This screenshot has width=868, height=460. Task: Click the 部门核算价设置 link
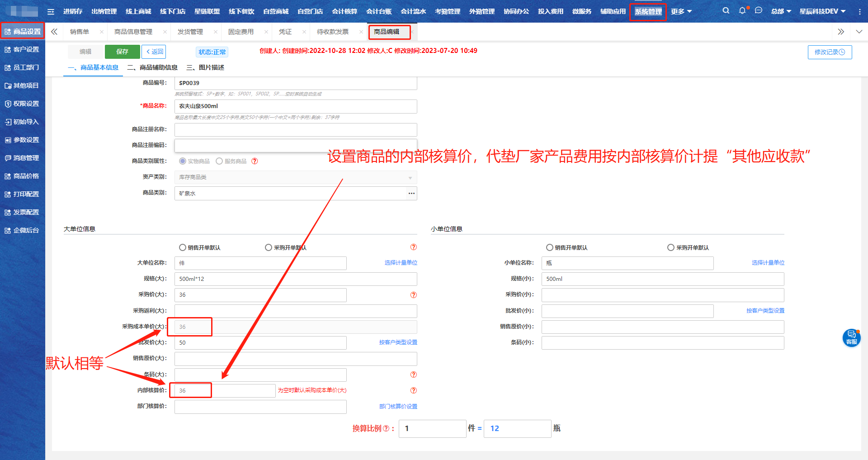398,407
